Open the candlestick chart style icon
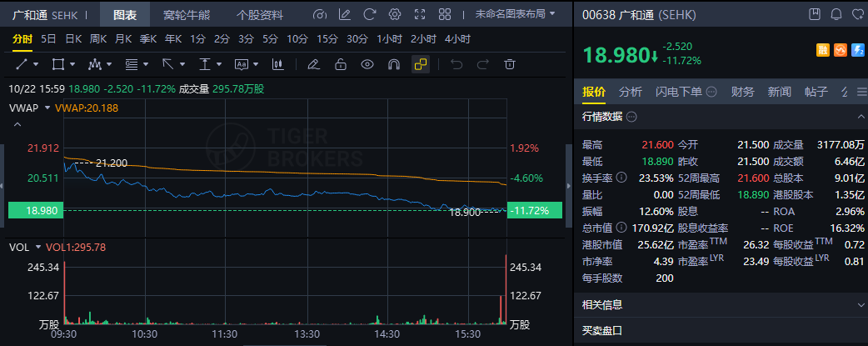Viewport: 868px width, 346px height. pos(278,64)
